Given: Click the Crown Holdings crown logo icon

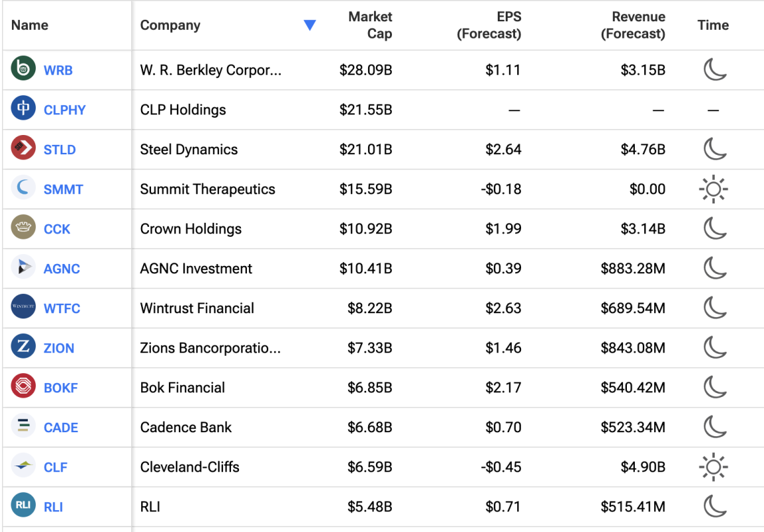Looking at the screenshot, I should (x=23, y=228).
